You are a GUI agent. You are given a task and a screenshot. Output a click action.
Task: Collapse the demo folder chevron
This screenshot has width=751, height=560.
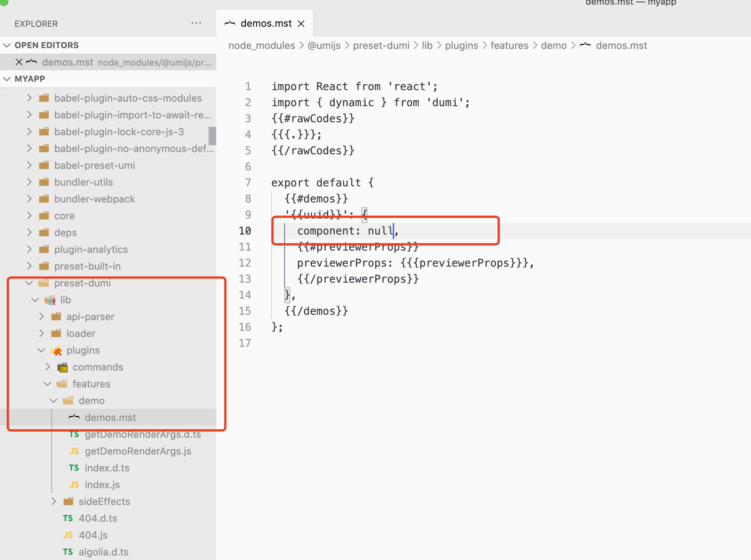(x=54, y=400)
